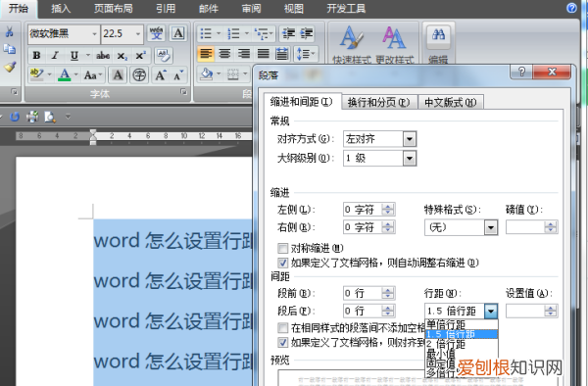Apply Underline formatting

pyautogui.click(x=74, y=56)
